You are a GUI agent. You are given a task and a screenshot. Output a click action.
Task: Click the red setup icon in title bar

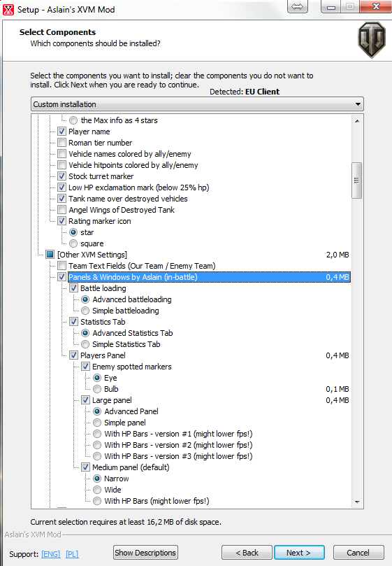pos(8,10)
